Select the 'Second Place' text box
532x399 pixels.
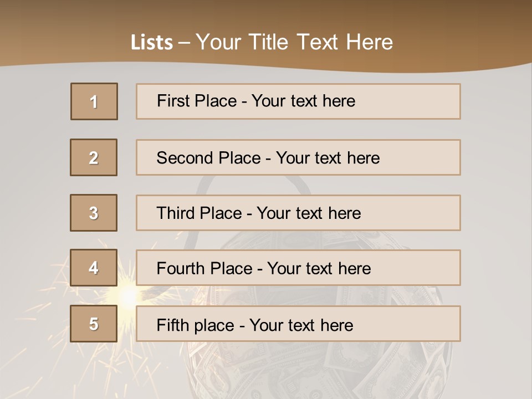tap(298, 157)
